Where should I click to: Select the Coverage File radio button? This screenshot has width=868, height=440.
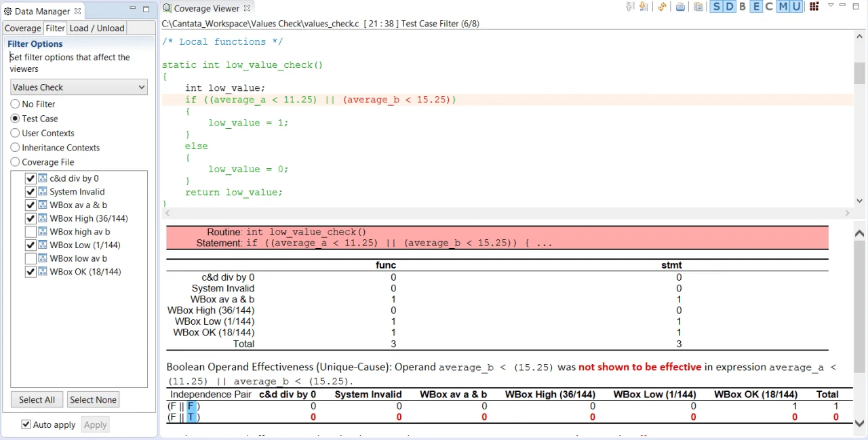click(15, 162)
